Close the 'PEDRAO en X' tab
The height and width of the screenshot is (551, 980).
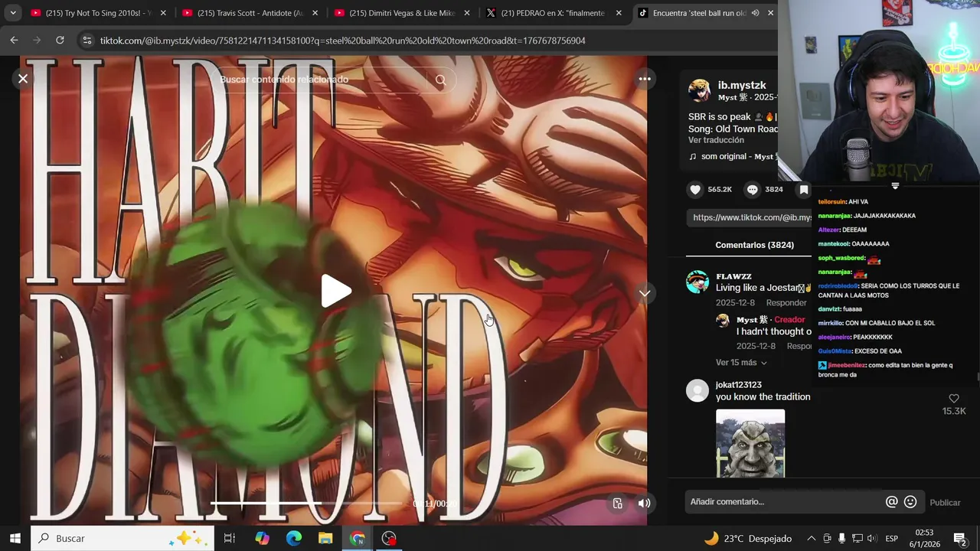(619, 13)
